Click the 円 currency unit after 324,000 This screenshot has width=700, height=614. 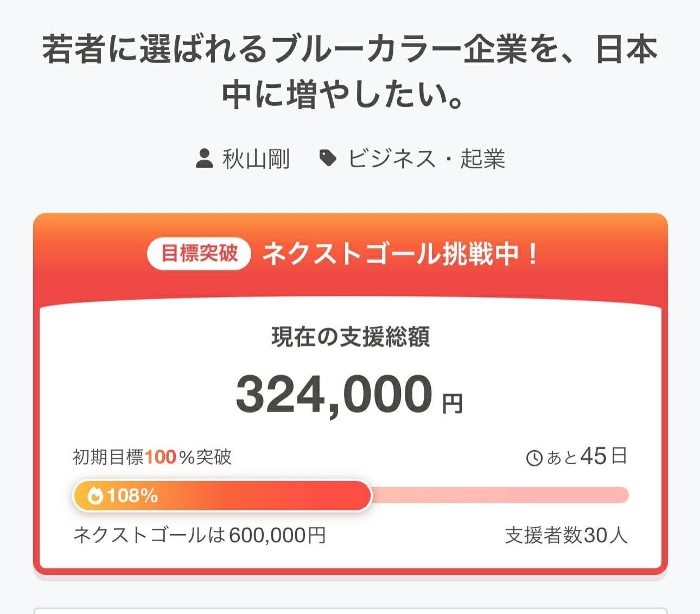(x=452, y=404)
